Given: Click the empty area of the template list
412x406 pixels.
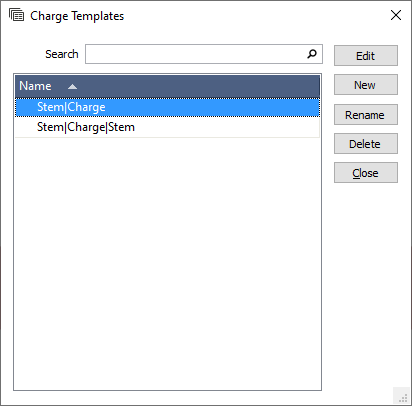Looking at the screenshot, I should 167,263.
